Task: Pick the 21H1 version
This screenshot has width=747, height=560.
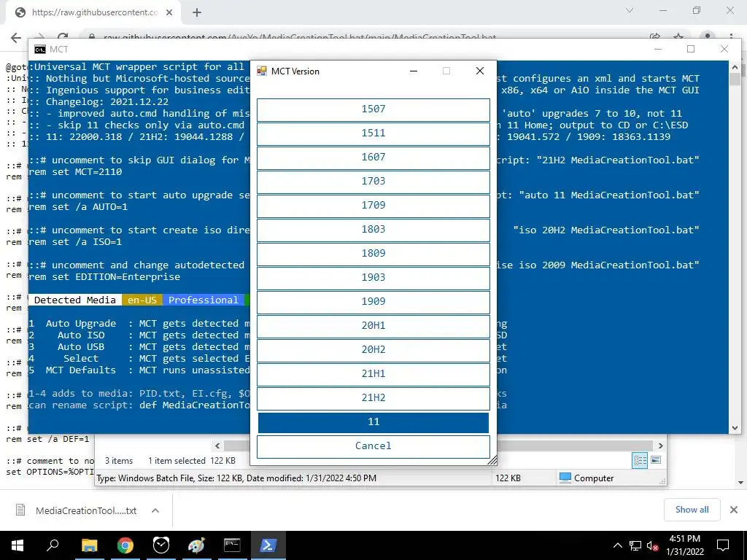Action: tap(373, 374)
